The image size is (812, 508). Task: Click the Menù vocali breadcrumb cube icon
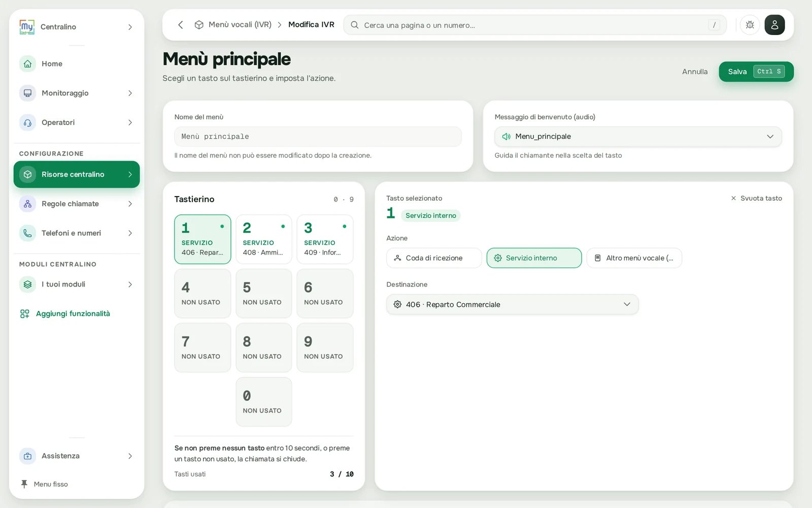click(x=199, y=24)
